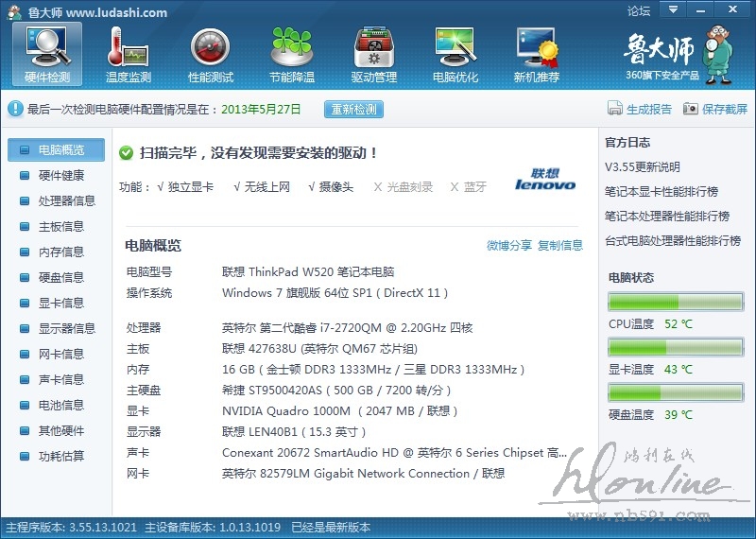Open 节能降温 clover icon

click(292, 54)
